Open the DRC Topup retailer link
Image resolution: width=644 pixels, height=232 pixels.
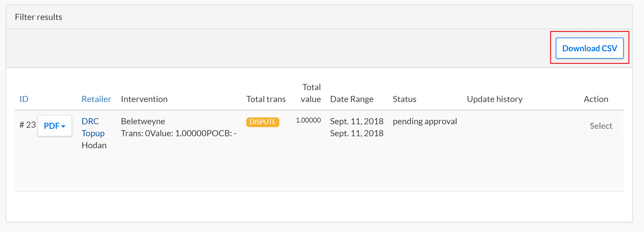[93, 127]
